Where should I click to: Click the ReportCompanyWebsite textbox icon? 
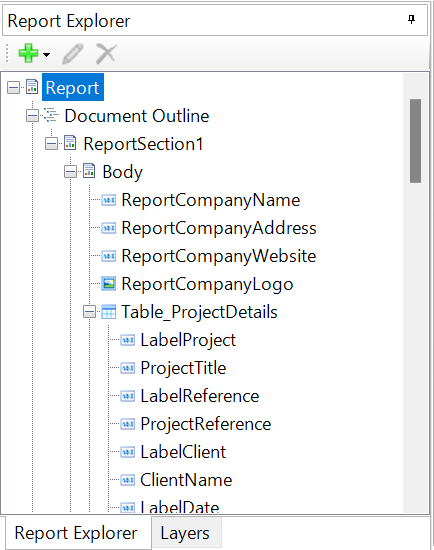[108, 256]
